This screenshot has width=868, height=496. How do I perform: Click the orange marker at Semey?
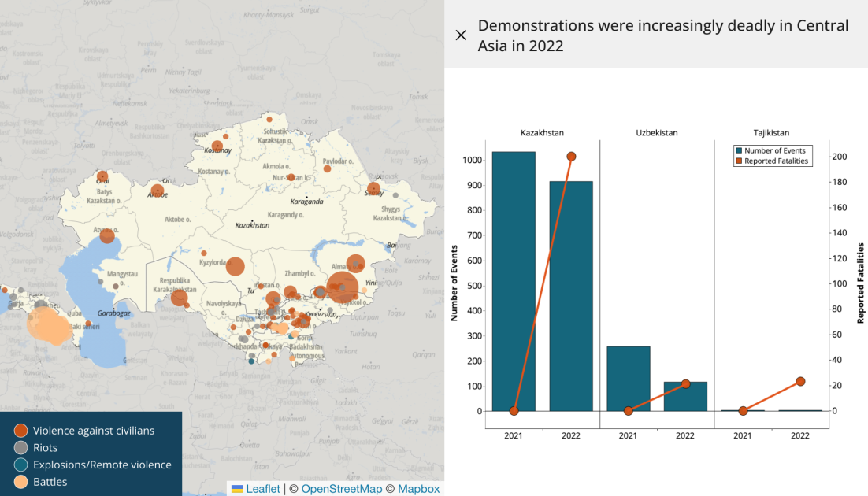tap(373, 189)
